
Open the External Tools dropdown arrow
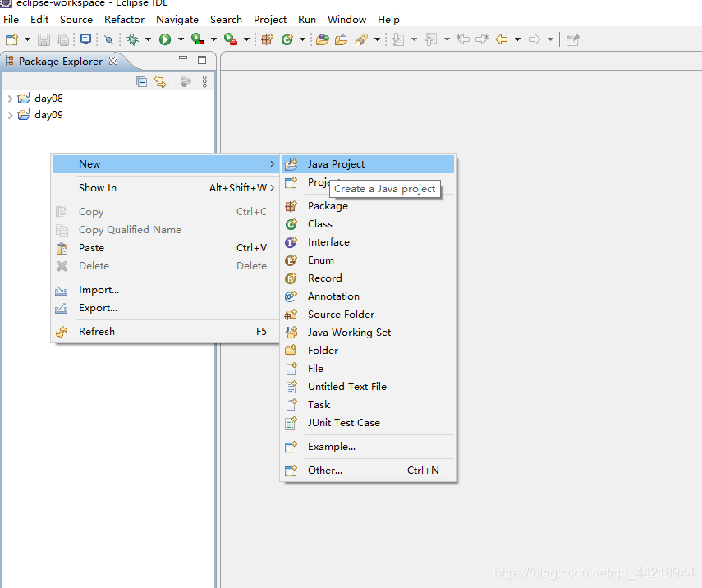[246, 40]
